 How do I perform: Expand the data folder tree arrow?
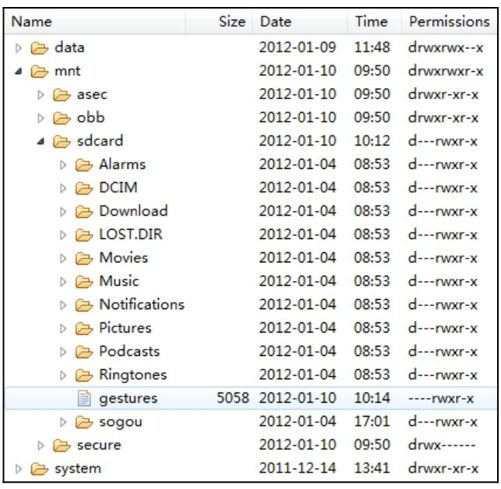tap(18, 48)
